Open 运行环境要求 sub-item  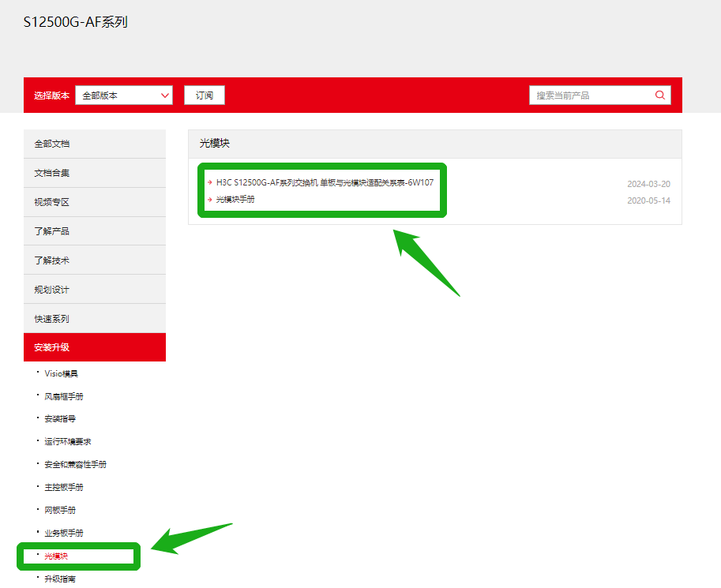click(68, 442)
